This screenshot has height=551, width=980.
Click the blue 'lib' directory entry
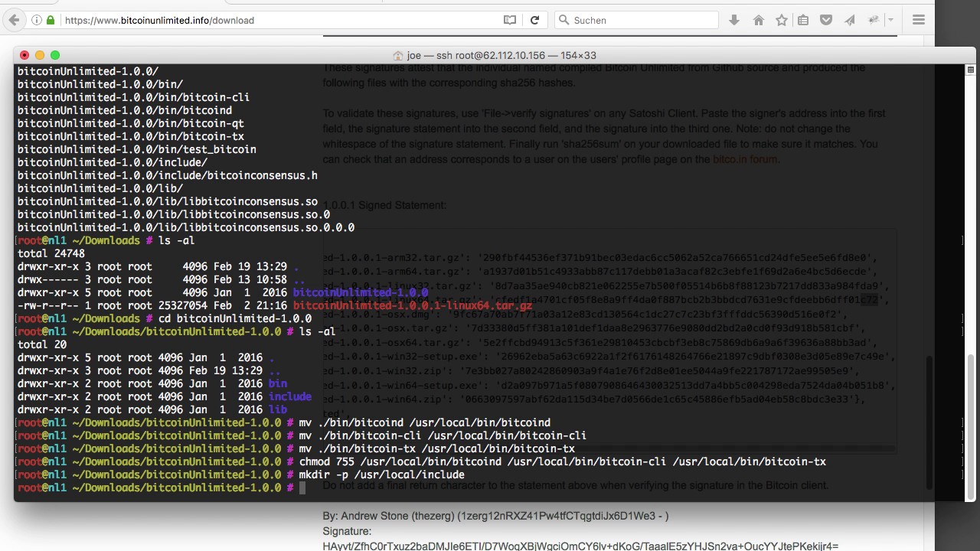click(x=278, y=410)
